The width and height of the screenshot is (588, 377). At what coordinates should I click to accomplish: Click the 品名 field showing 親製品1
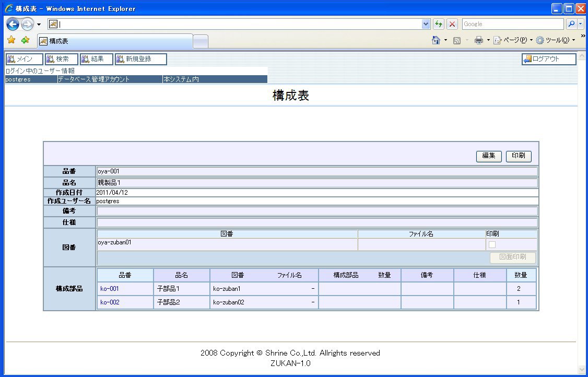[x=317, y=183]
